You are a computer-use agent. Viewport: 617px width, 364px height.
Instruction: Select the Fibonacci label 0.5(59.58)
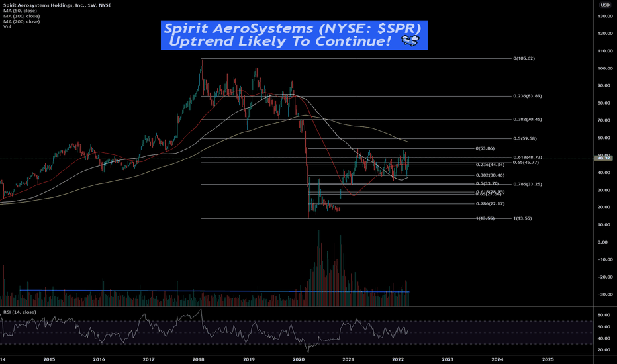coord(525,138)
